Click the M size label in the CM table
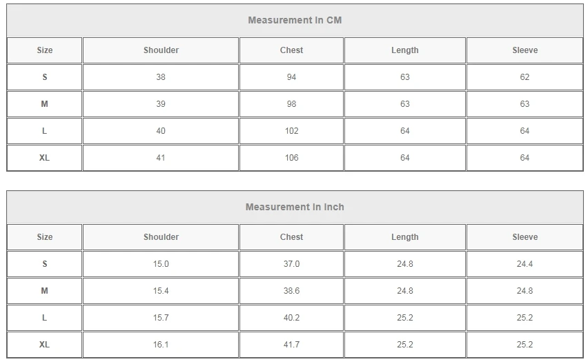This screenshot has width=588, height=364. click(45, 104)
